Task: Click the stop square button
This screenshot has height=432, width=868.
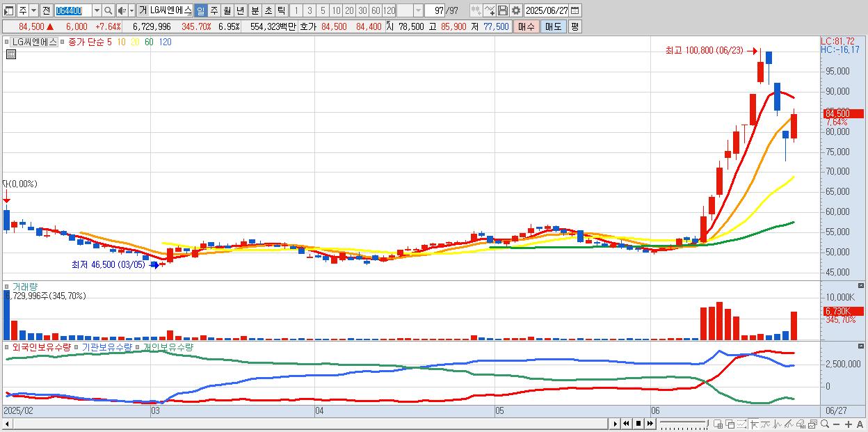Action: 638,424
